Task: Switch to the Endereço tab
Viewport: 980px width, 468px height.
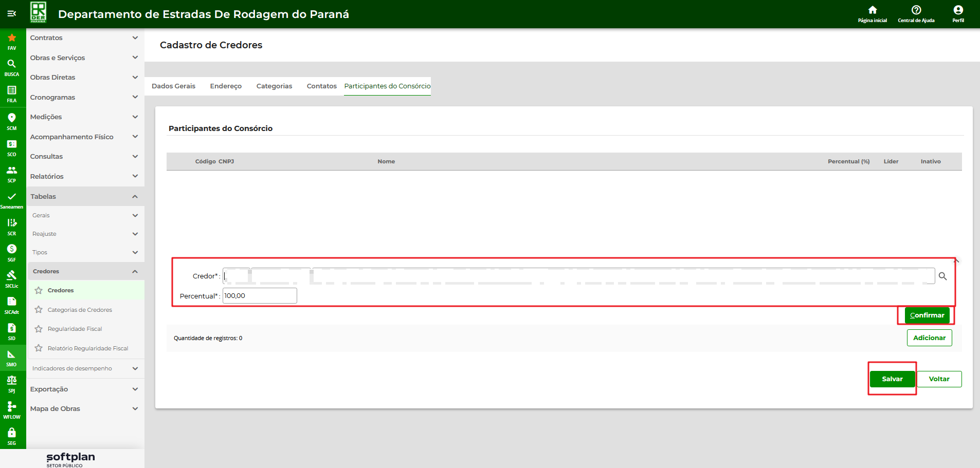Action: pyautogui.click(x=226, y=86)
